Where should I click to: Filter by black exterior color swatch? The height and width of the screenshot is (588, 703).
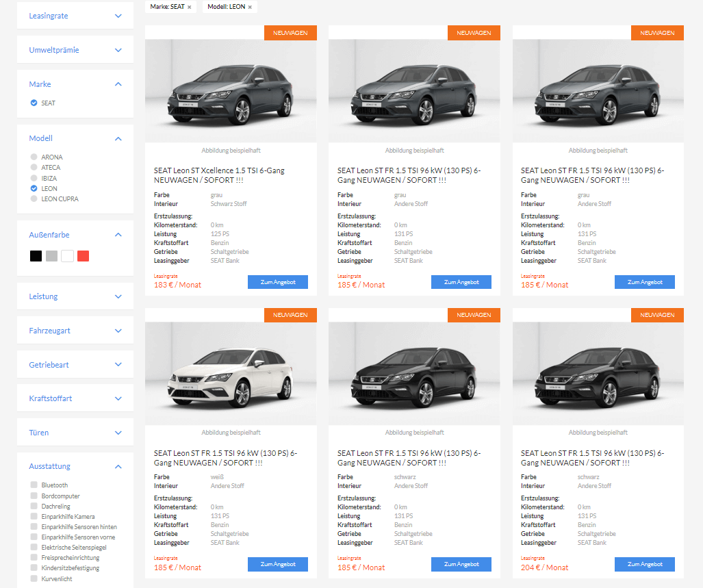point(36,256)
